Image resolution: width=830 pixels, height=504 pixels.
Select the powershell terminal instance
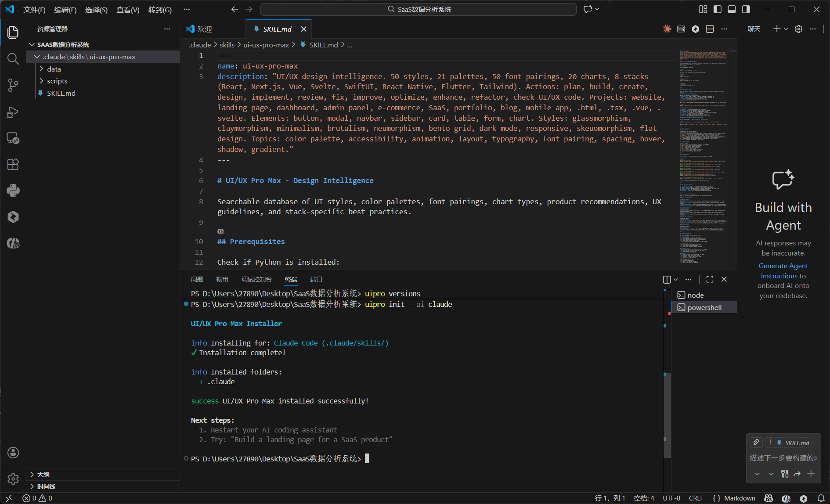[x=704, y=307]
